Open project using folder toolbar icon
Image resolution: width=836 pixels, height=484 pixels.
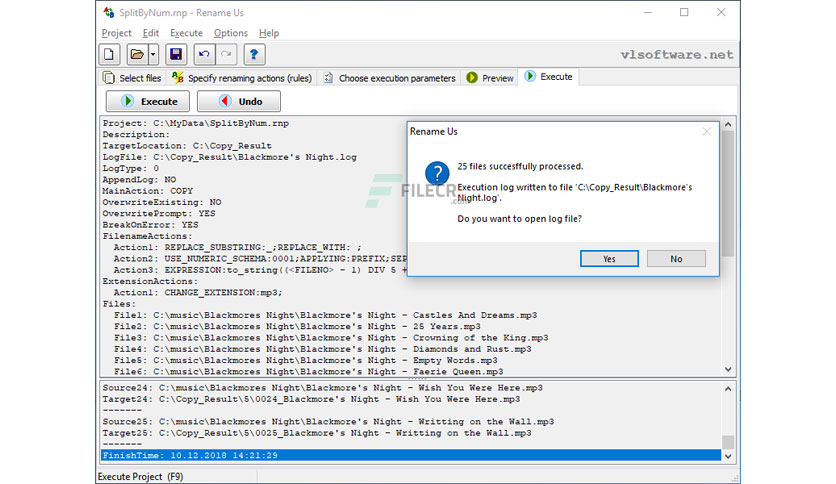[137, 54]
